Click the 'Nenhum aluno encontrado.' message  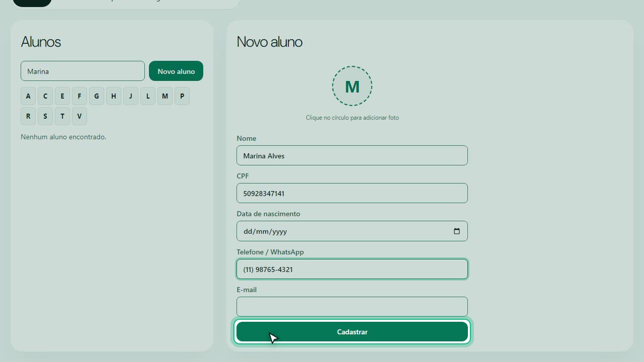[x=63, y=137]
